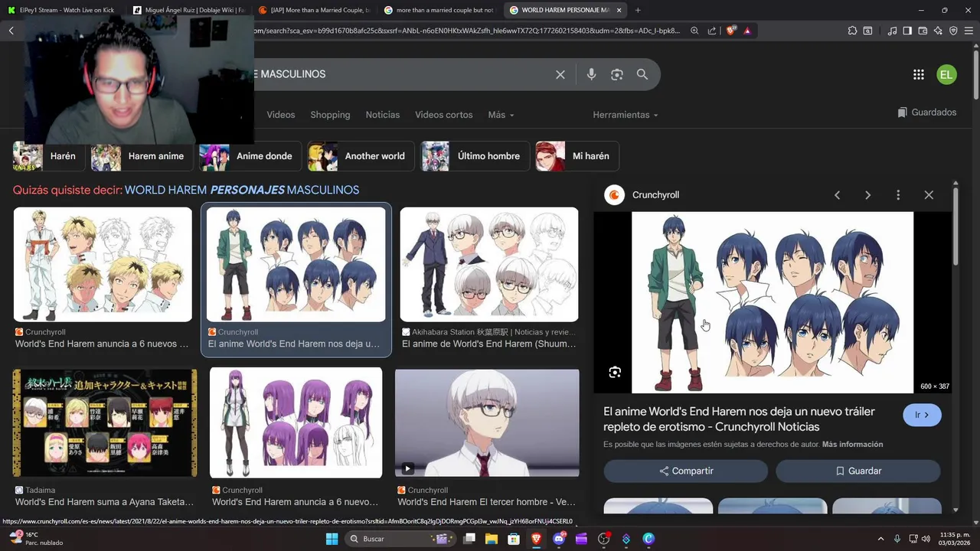Click the Guardar button
This screenshot has height=551, width=980.
click(x=858, y=471)
